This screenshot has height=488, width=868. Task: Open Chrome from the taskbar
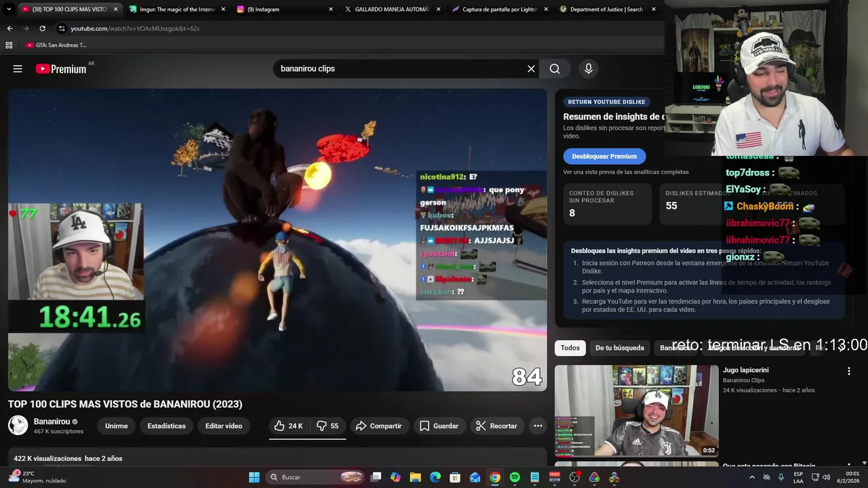[x=495, y=477]
